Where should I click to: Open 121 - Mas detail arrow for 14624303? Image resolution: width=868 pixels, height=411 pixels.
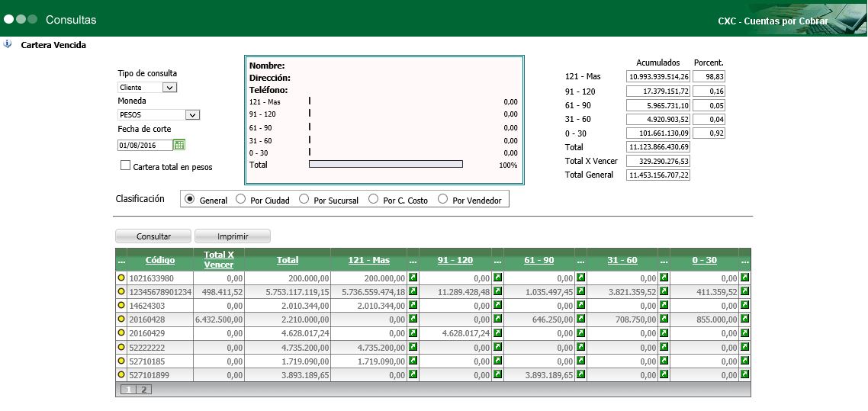click(413, 305)
